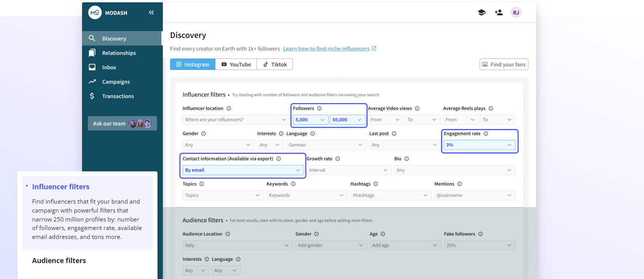Click the Keywords input field
Screen dimensions: 644x279
point(307,195)
